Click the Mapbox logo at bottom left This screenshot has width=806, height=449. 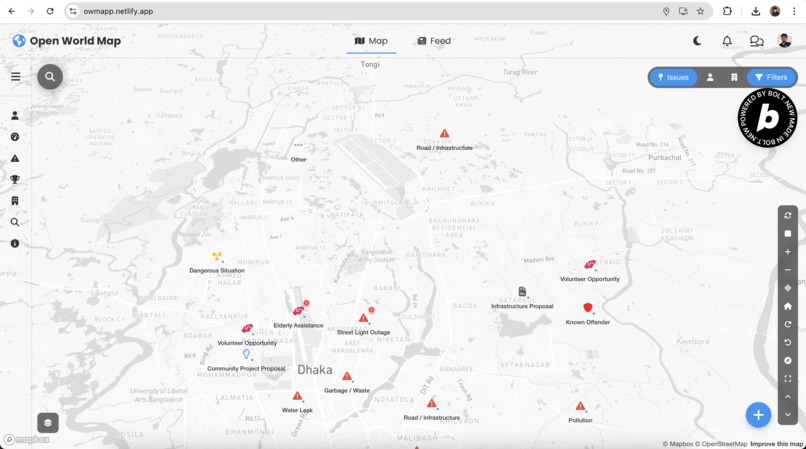27,439
